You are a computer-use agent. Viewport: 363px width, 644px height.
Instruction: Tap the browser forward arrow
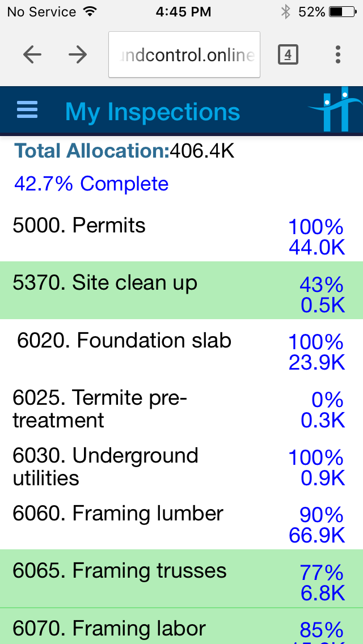click(x=78, y=54)
